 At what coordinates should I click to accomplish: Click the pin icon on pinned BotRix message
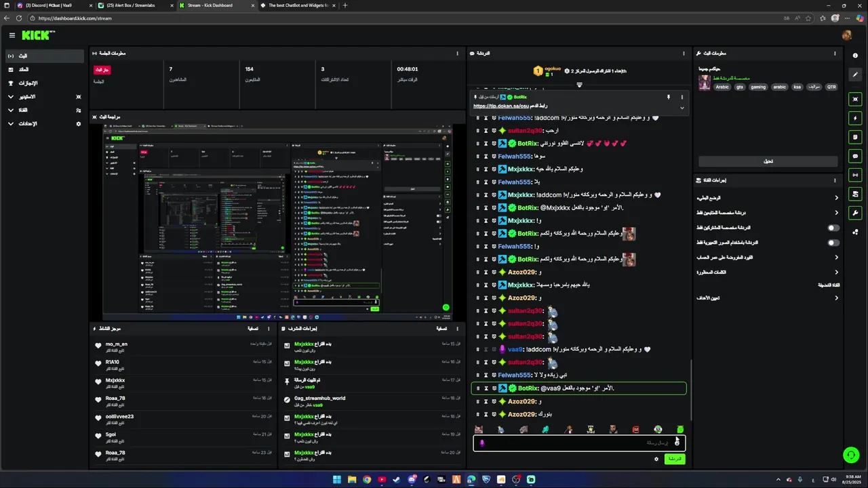click(x=668, y=97)
